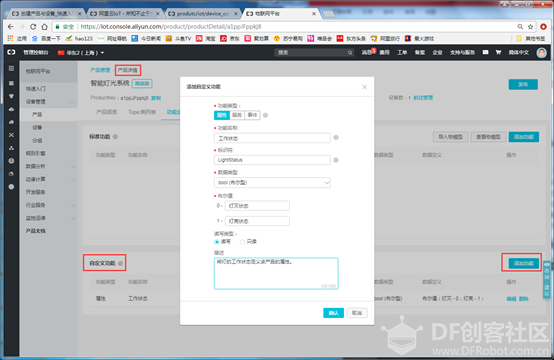Bookmark this page with the star icon
The width and height of the screenshot is (554, 360).
click(530, 26)
